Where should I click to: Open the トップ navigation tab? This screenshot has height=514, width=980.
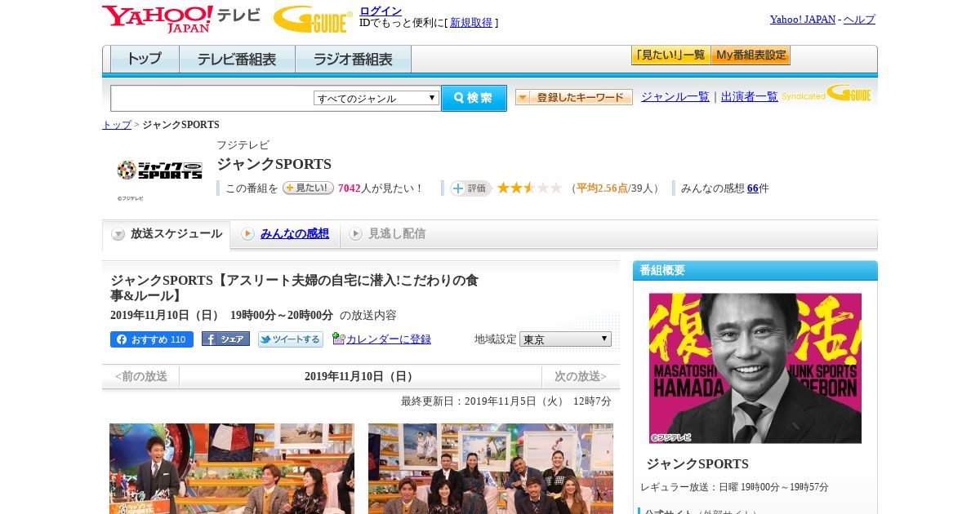pos(145,60)
